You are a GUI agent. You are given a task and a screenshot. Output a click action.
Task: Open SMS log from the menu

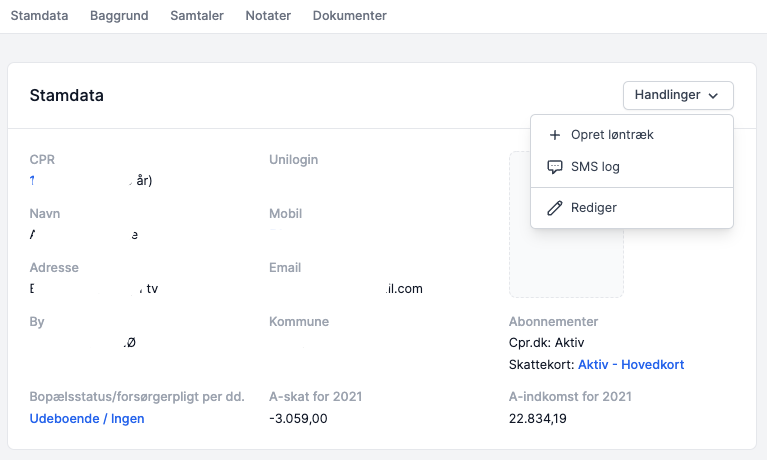point(632,167)
